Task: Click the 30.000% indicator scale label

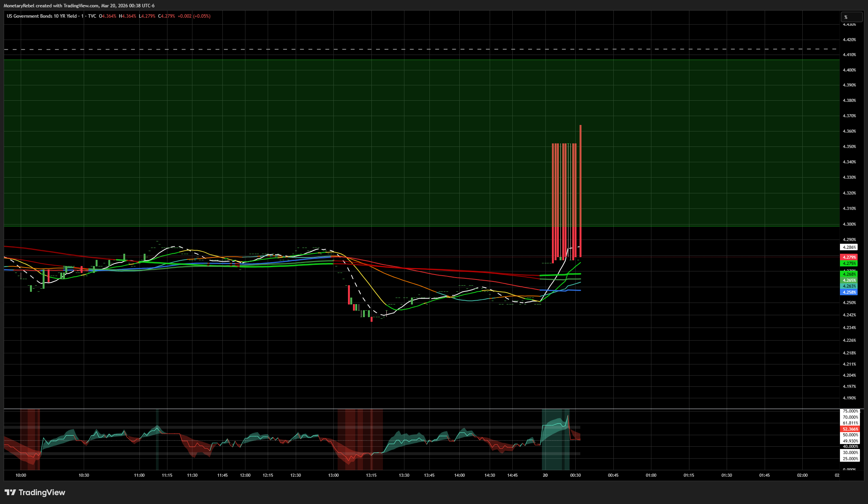Action: pyautogui.click(x=850, y=452)
